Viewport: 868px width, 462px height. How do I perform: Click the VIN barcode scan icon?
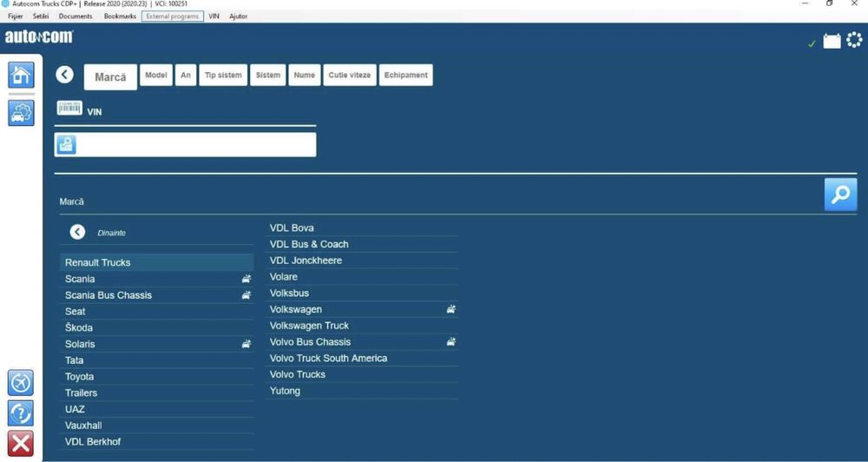pos(69,108)
